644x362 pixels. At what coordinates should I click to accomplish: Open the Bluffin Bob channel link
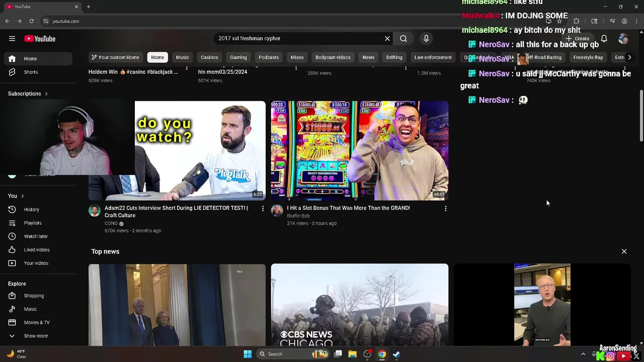tap(298, 216)
